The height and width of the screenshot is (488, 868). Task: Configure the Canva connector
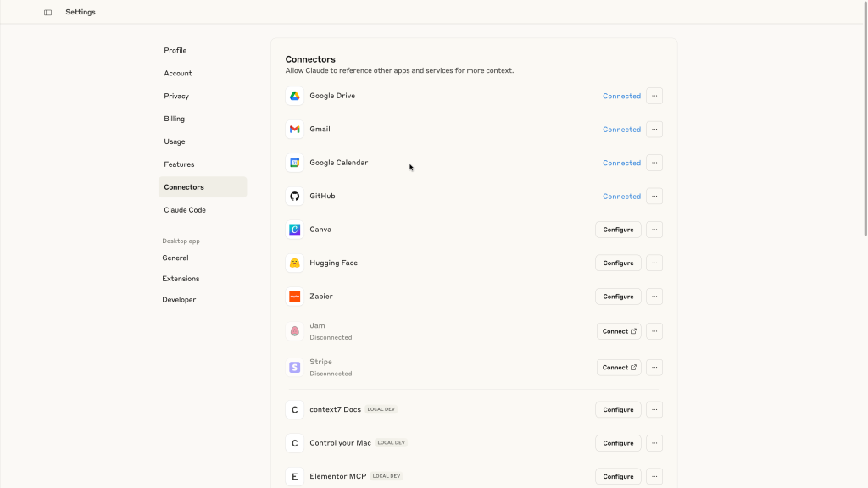tap(618, 230)
